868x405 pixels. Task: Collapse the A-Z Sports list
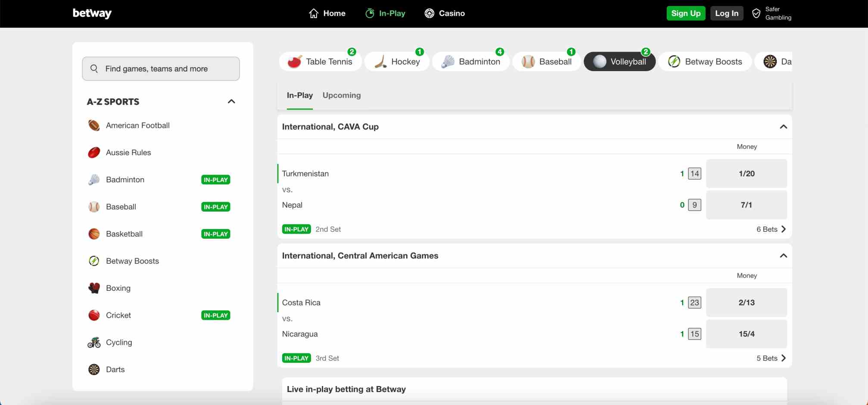tap(231, 101)
